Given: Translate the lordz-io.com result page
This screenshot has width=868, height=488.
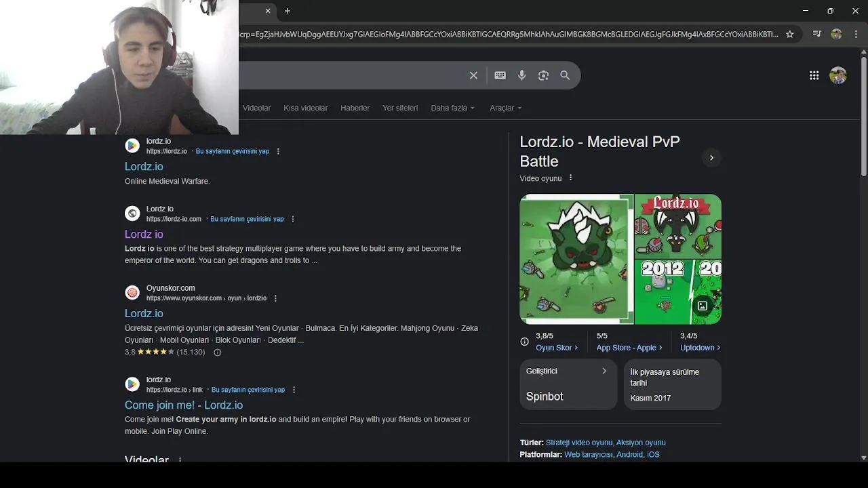Looking at the screenshot, I should [248, 219].
